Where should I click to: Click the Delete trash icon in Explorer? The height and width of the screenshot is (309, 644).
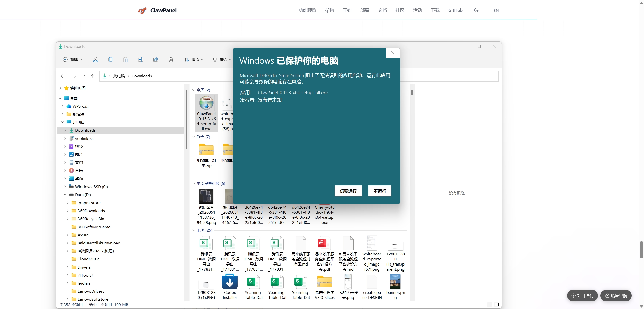point(171,60)
